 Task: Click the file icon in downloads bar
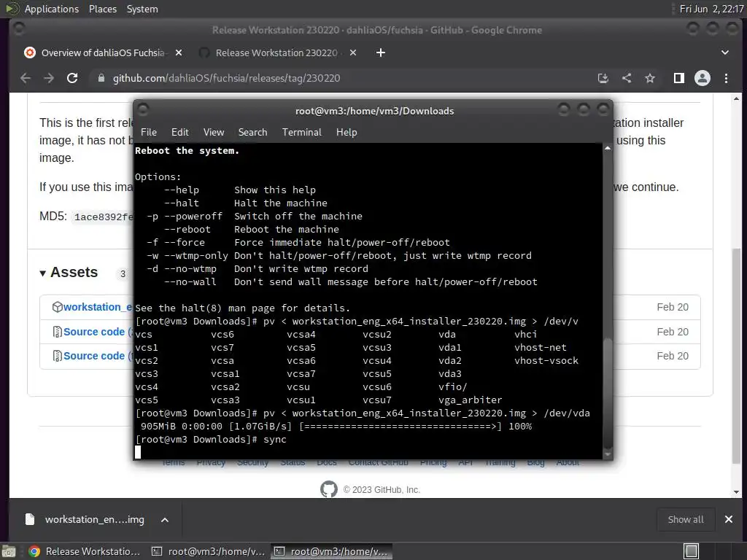click(x=29, y=519)
